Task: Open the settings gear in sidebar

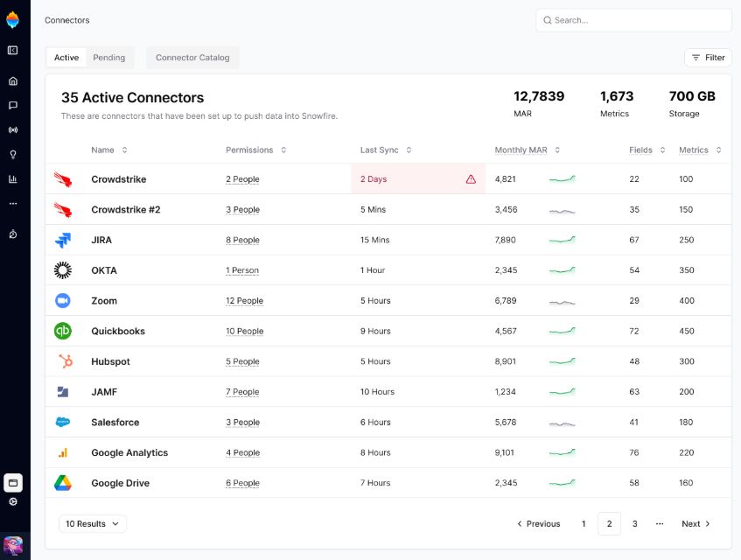Action: [x=13, y=502]
